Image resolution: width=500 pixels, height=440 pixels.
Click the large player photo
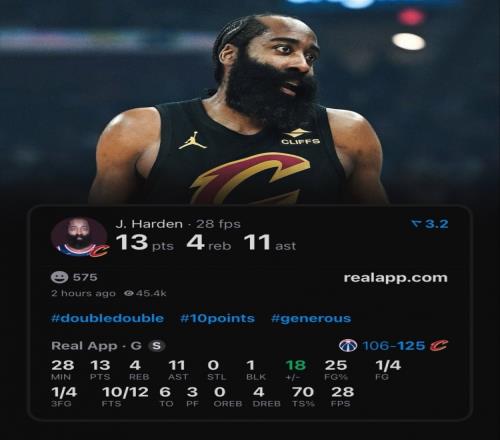click(239, 108)
